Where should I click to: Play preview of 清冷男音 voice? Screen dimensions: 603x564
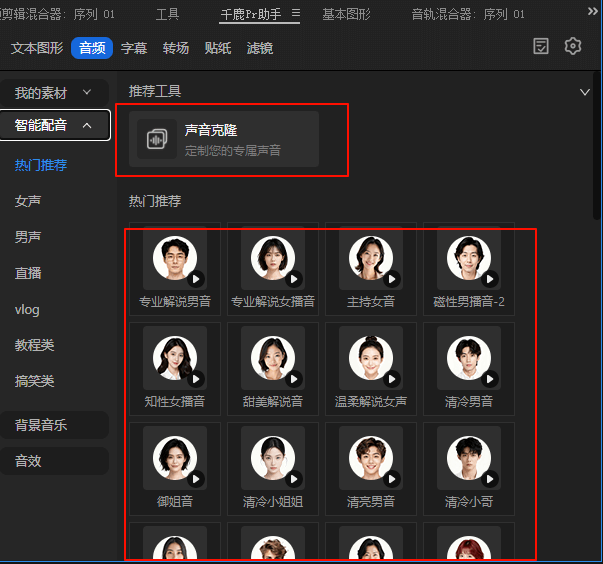point(490,379)
